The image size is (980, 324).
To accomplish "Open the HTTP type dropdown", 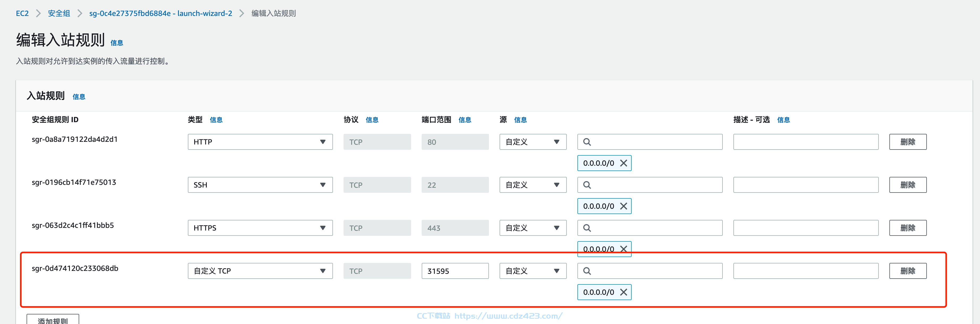I will (260, 142).
